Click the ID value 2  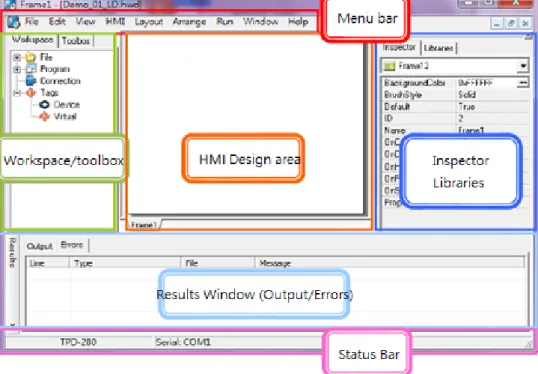click(461, 118)
